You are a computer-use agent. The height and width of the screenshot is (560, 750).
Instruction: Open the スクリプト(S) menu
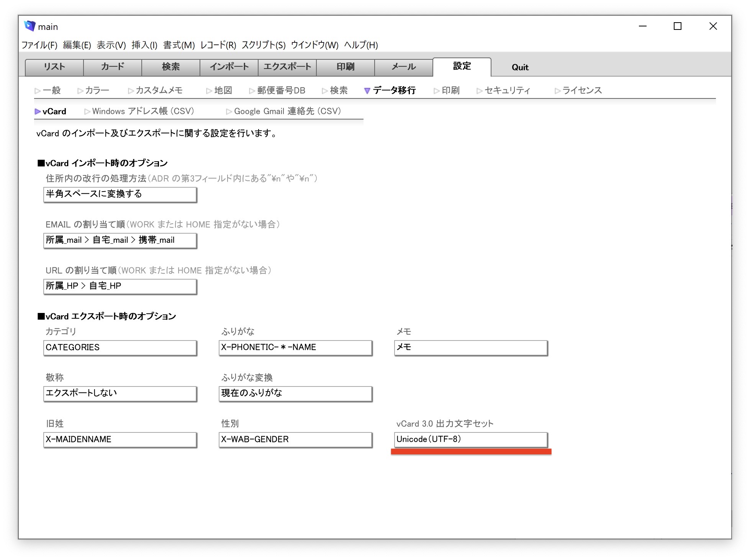(x=264, y=45)
